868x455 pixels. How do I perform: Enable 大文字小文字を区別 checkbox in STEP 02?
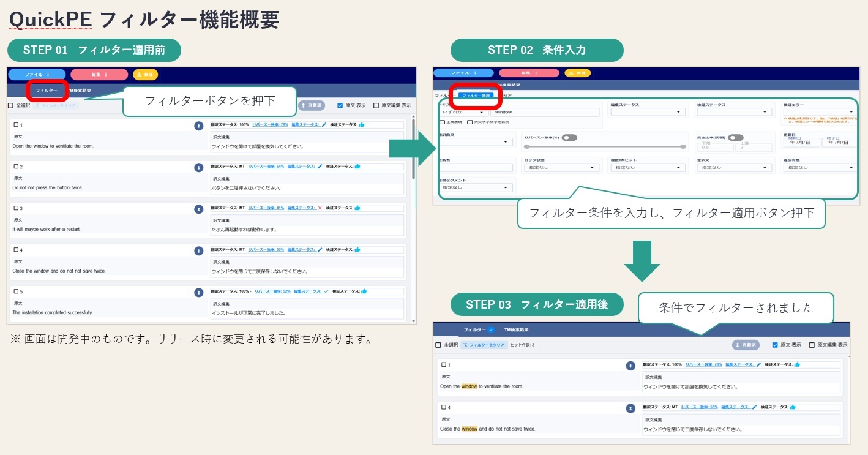point(470,122)
